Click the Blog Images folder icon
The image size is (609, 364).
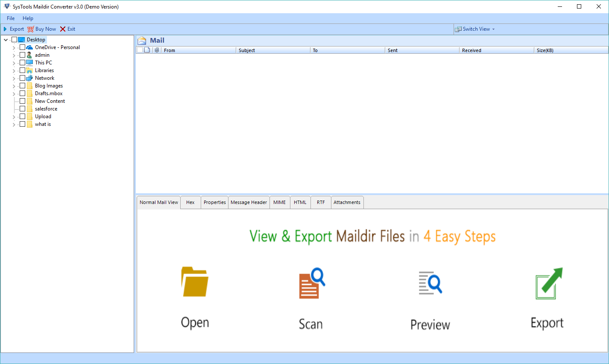point(29,86)
